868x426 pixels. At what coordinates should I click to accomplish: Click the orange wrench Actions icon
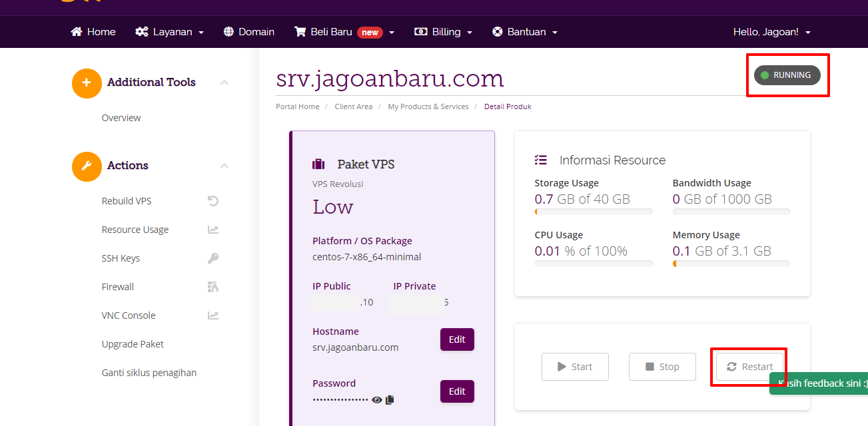(87, 166)
